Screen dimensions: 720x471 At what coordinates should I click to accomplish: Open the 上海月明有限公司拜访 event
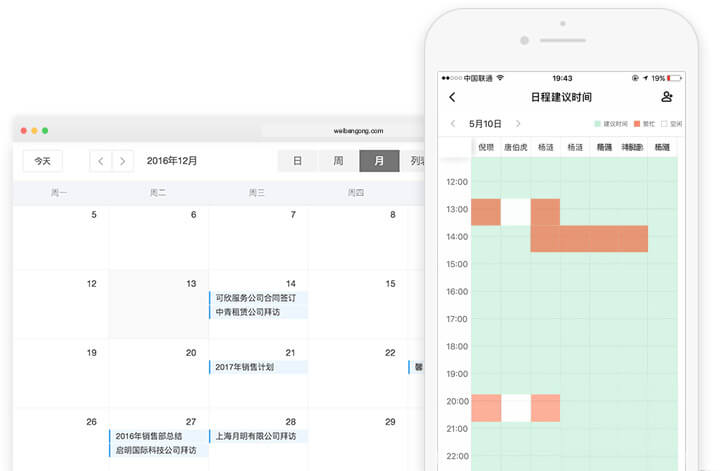(x=258, y=436)
